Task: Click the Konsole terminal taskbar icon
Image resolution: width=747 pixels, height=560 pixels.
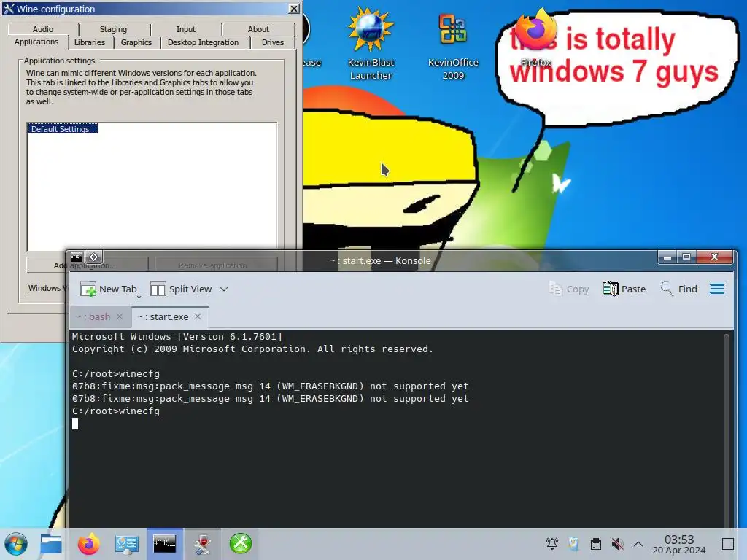Action: (164, 544)
